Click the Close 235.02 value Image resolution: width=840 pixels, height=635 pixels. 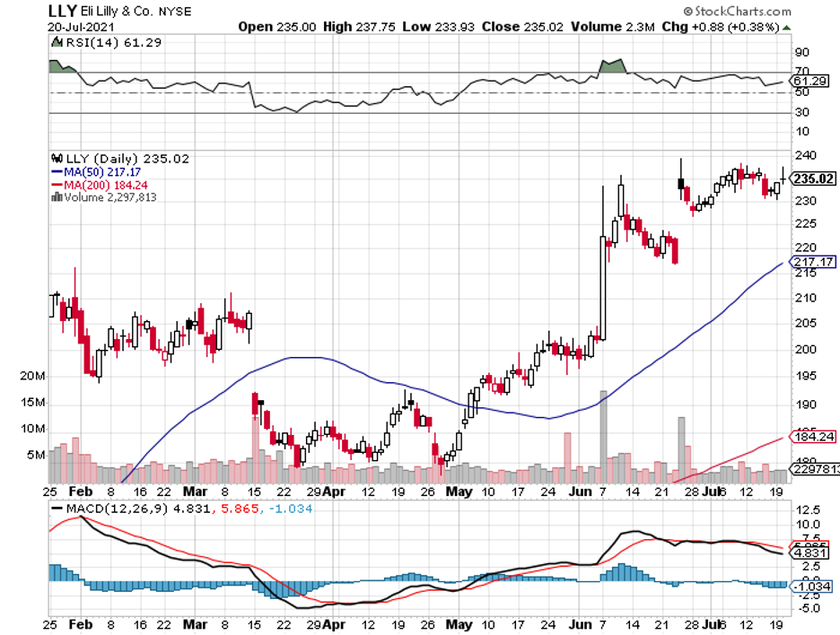coord(522,27)
